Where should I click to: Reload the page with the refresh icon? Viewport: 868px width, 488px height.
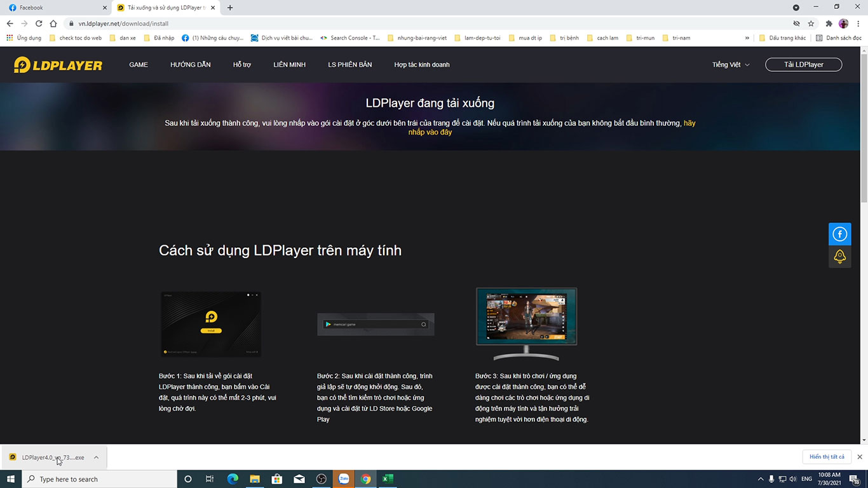click(x=39, y=24)
